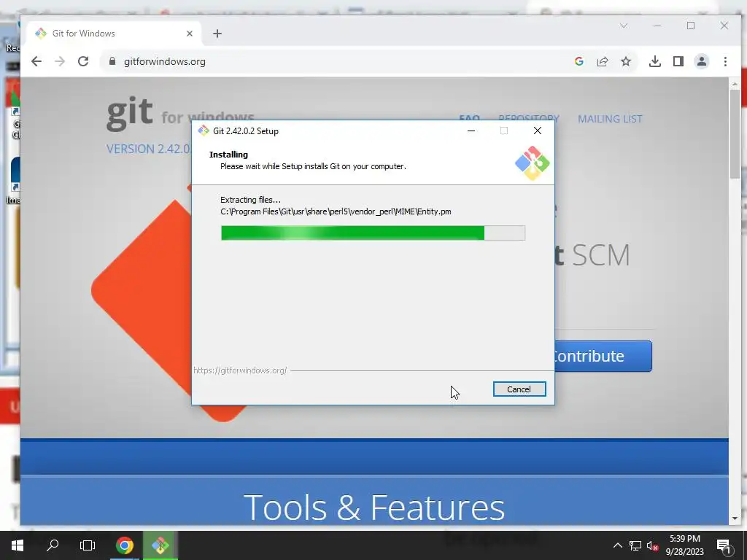Cancel the Git installation

pyautogui.click(x=519, y=389)
